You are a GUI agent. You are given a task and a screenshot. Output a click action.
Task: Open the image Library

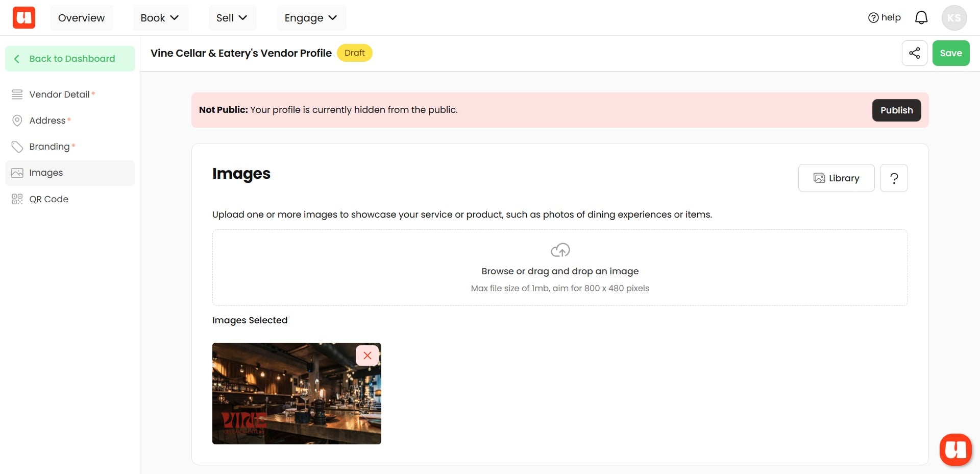click(836, 178)
